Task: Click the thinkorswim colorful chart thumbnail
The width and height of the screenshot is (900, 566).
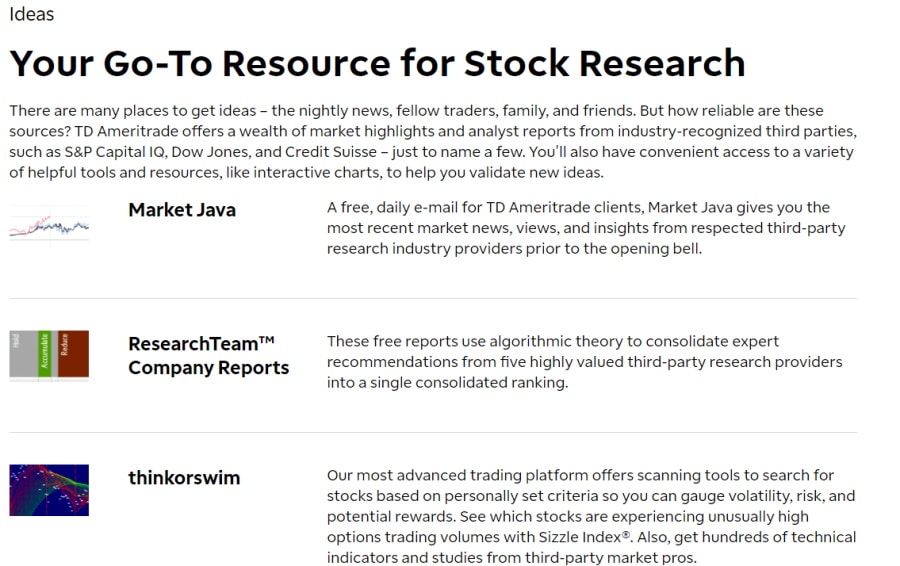Action: pyautogui.click(x=49, y=490)
